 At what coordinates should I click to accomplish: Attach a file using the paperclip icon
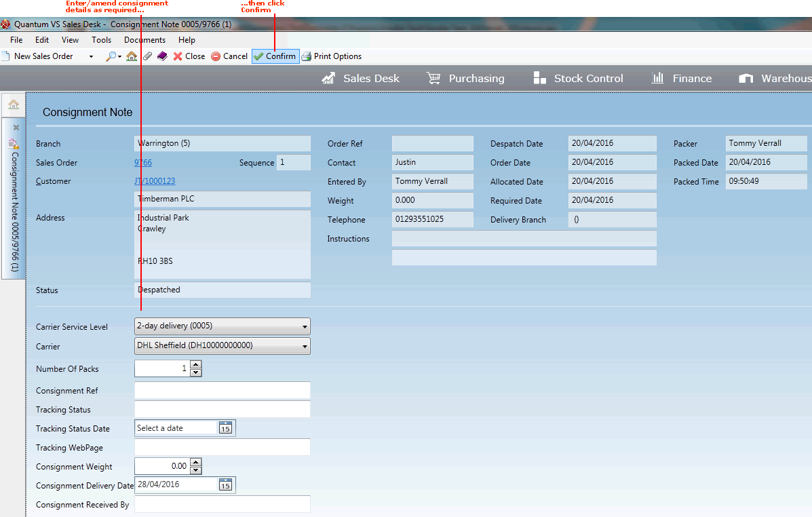click(x=147, y=56)
